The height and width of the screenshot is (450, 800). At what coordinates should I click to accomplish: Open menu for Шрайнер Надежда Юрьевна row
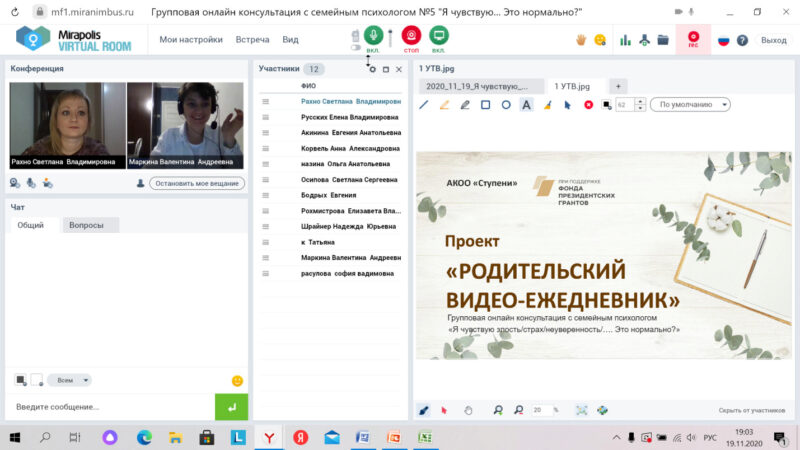point(265,227)
